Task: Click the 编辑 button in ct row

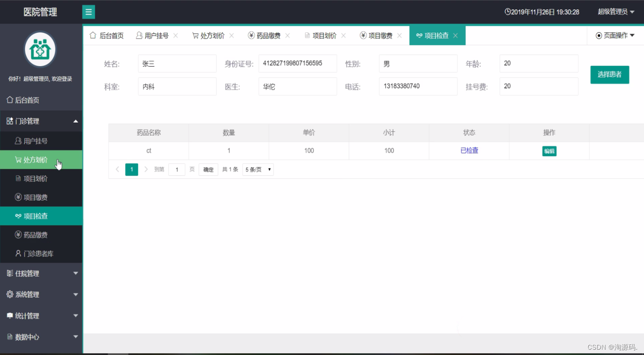Action: point(549,151)
